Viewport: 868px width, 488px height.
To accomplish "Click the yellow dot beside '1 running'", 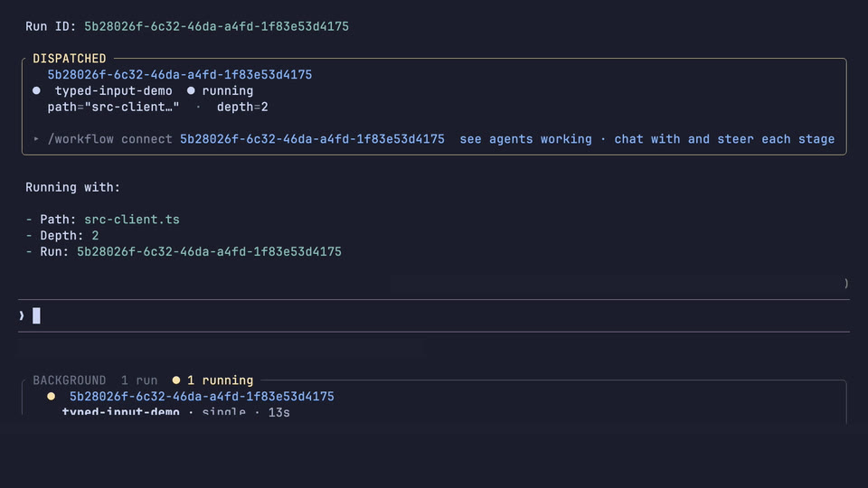I will pyautogui.click(x=176, y=380).
